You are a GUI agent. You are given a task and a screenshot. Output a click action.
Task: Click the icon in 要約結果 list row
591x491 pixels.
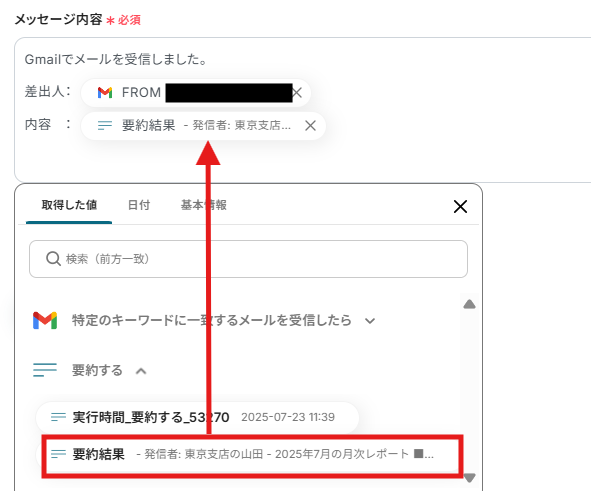[58, 454]
